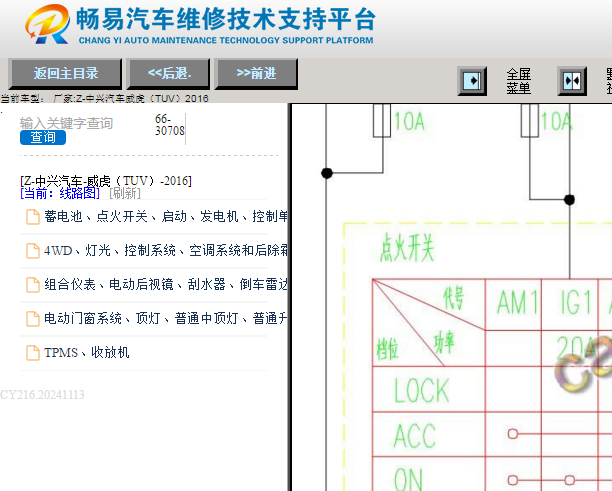
Task: Open the TPMS、收放机 diagram entry
Action: pyautogui.click(x=86, y=353)
